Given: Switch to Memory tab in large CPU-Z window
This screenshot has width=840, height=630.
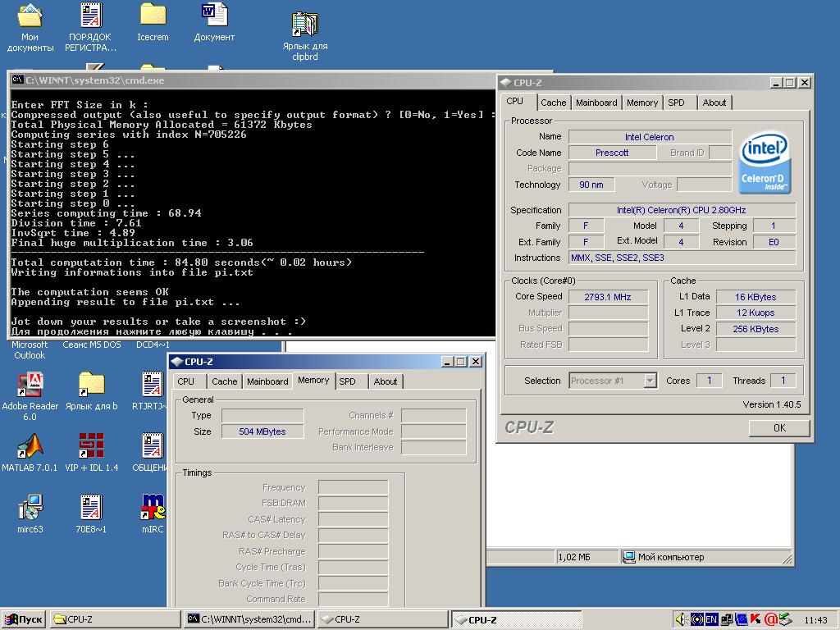Looking at the screenshot, I should 641,103.
